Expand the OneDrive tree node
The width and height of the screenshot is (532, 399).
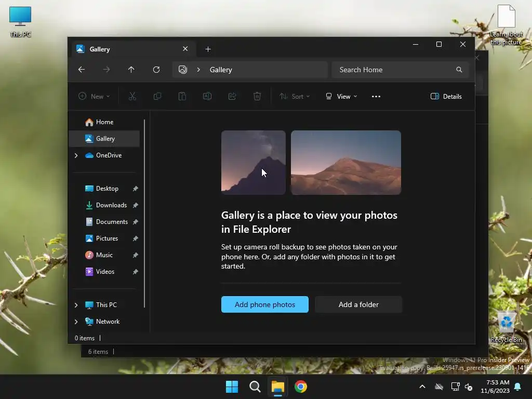[x=76, y=155]
